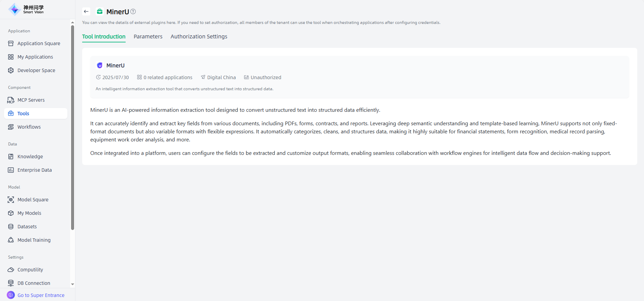The width and height of the screenshot is (644, 301).
Task: Open My Applications in sidebar
Action: tap(35, 57)
